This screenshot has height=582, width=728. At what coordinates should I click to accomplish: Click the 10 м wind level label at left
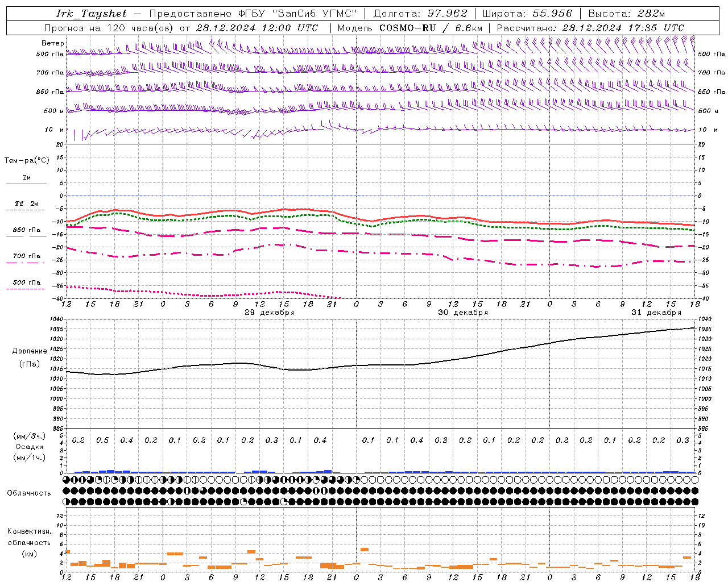(x=55, y=130)
